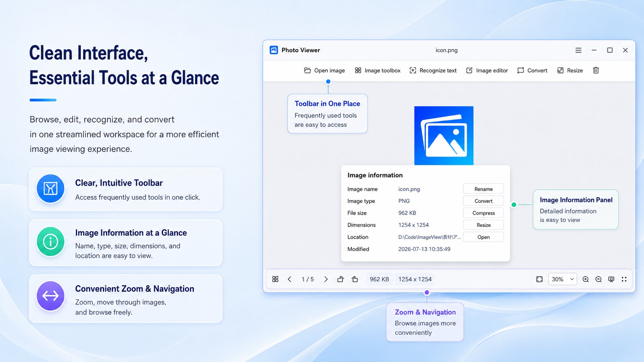Click Resize in the top toolbar
The image size is (644, 362).
[x=570, y=70]
